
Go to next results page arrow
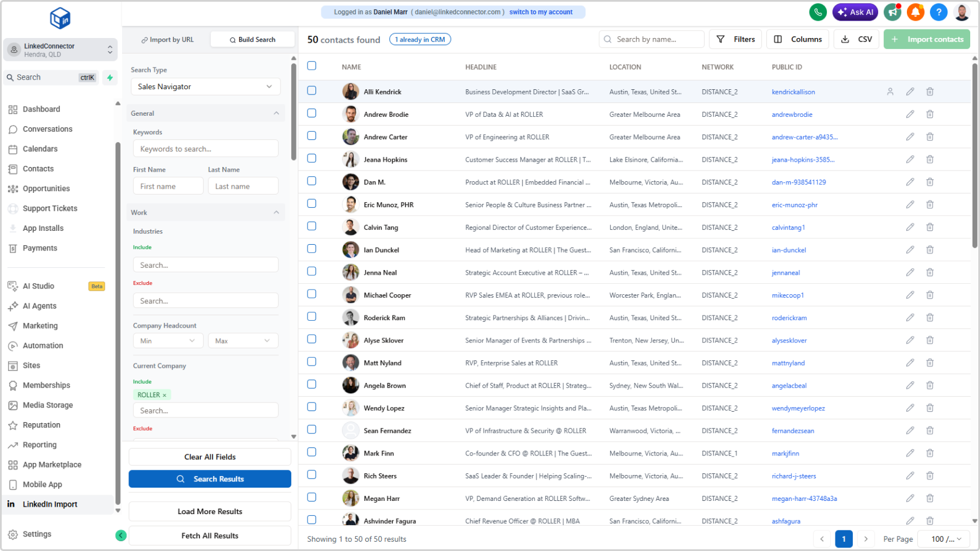865,539
